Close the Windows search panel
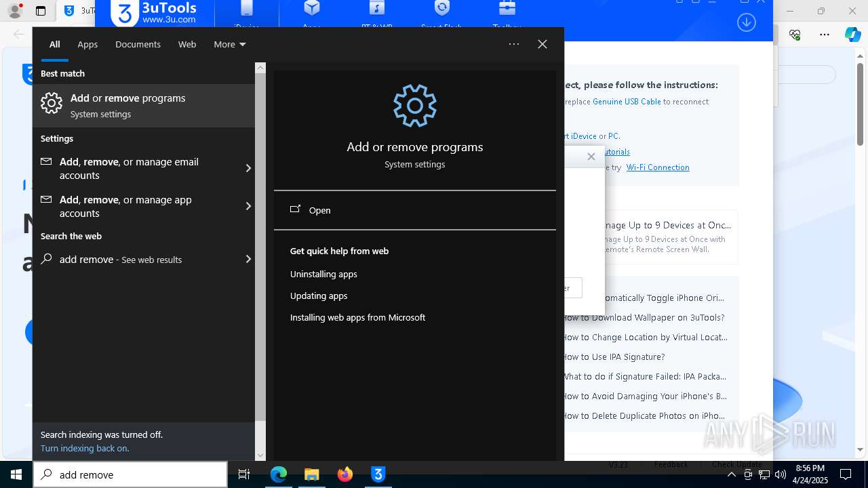Screen dimensions: 868x488 tap(542, 44)
